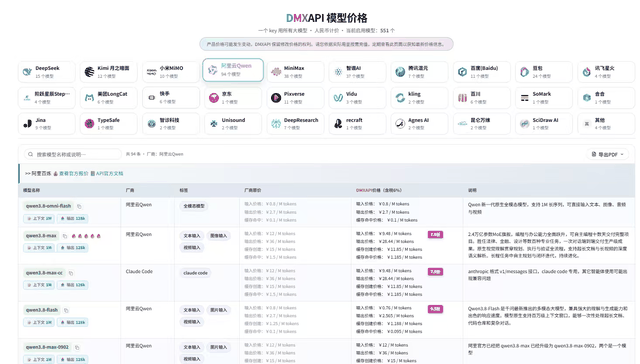Copy the qwen3.8-flash model name
640x364 pixels.
(66, 310)
